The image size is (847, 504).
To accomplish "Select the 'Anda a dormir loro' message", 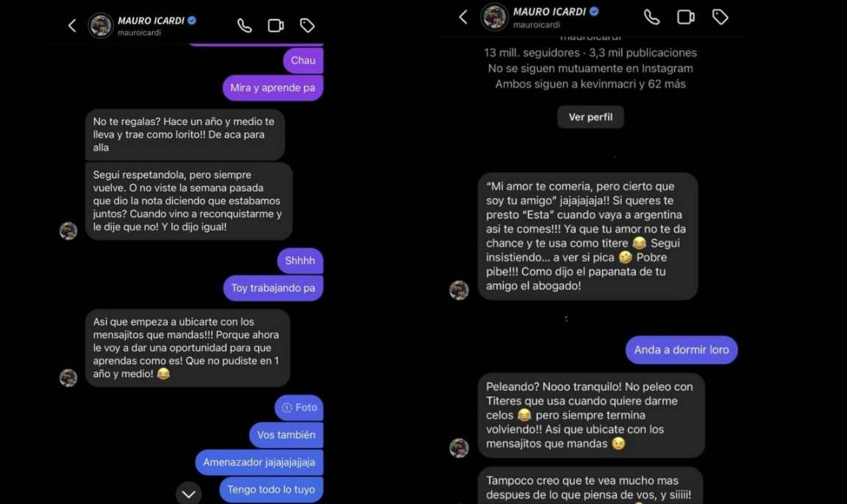I will [682, 350].
